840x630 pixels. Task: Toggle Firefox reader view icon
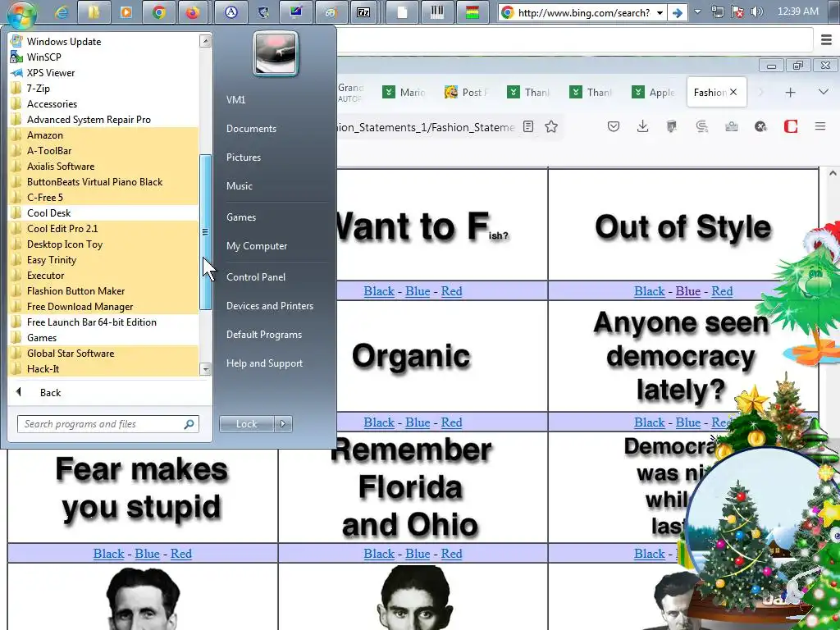528,126
